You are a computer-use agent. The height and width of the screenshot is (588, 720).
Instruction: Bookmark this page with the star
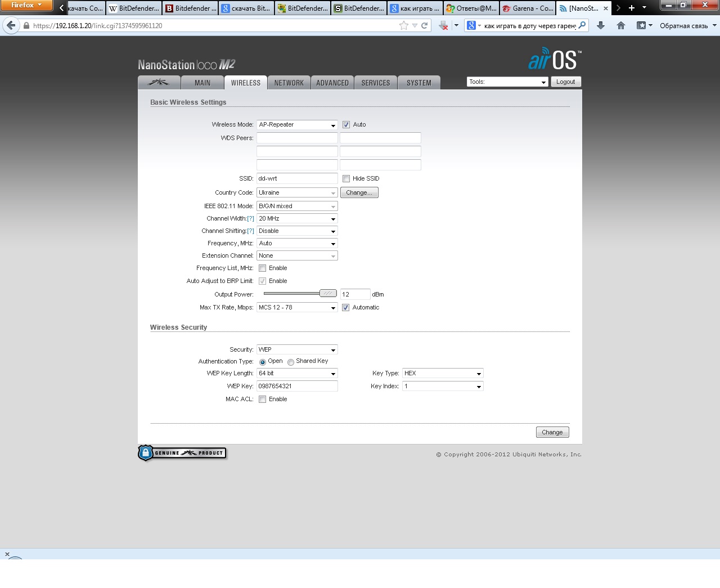[x=403, y=25]
